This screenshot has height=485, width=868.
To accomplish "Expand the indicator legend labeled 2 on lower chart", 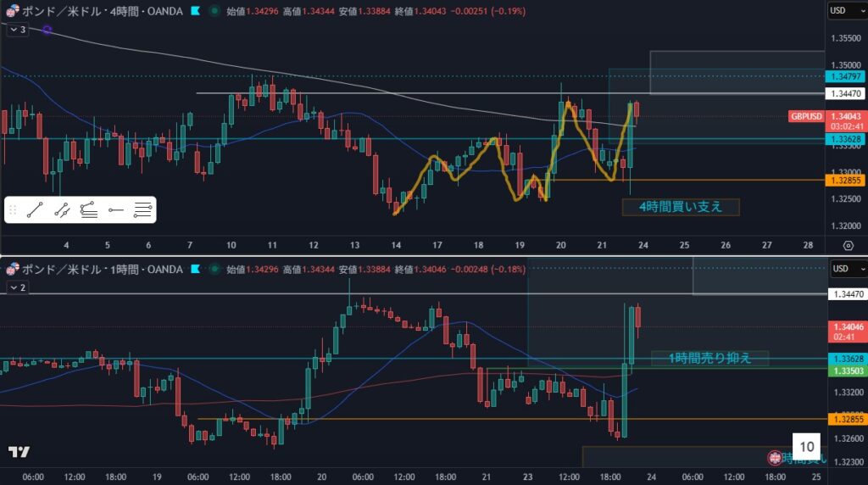I will pyautogui.click(x=17, y=288).
